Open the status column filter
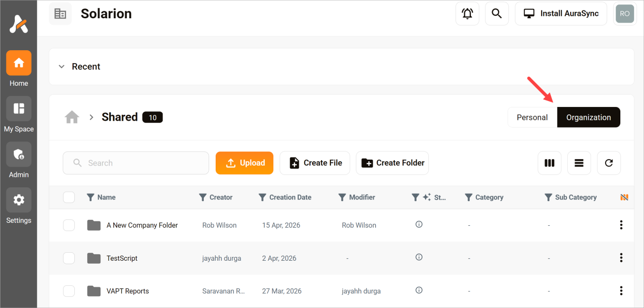This screenshot has height=308, width=644. (415, 197)
